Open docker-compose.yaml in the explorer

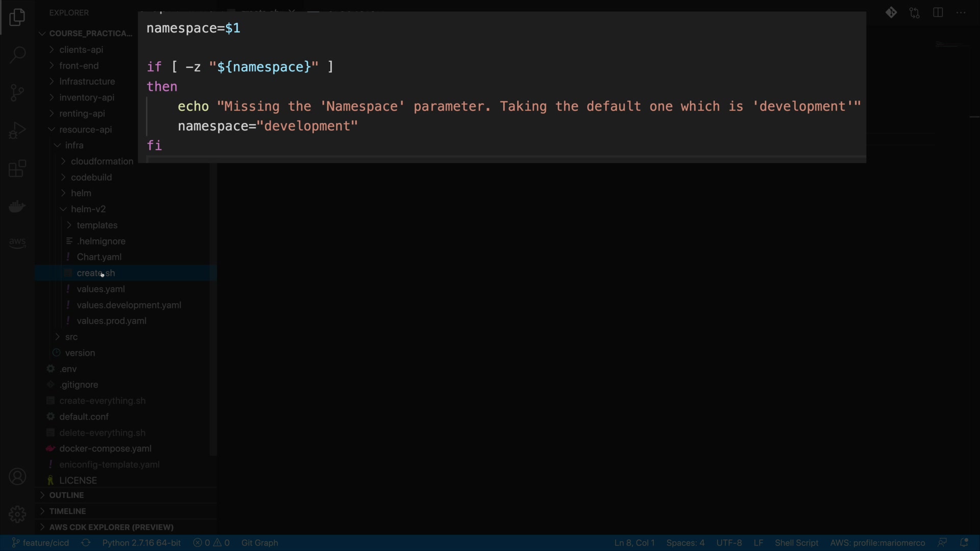(x=105, y=449)
